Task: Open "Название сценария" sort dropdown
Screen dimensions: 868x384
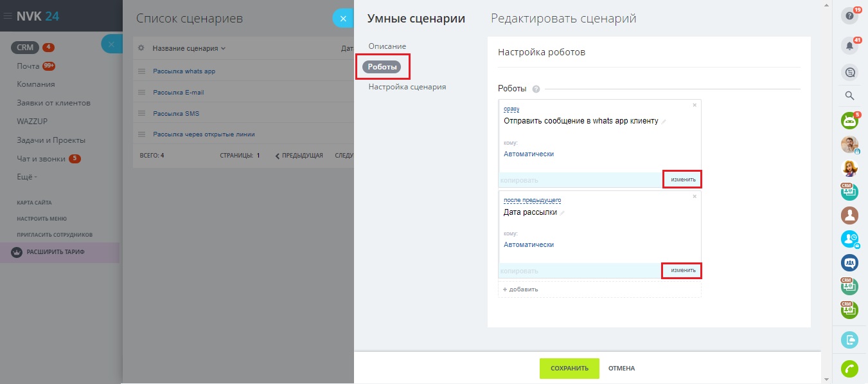Action: click(189, 48)
